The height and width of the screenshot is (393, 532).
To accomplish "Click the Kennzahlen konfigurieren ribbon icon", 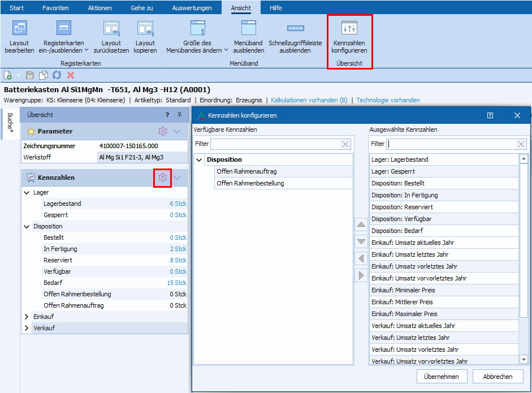I will tap(349, 29).
